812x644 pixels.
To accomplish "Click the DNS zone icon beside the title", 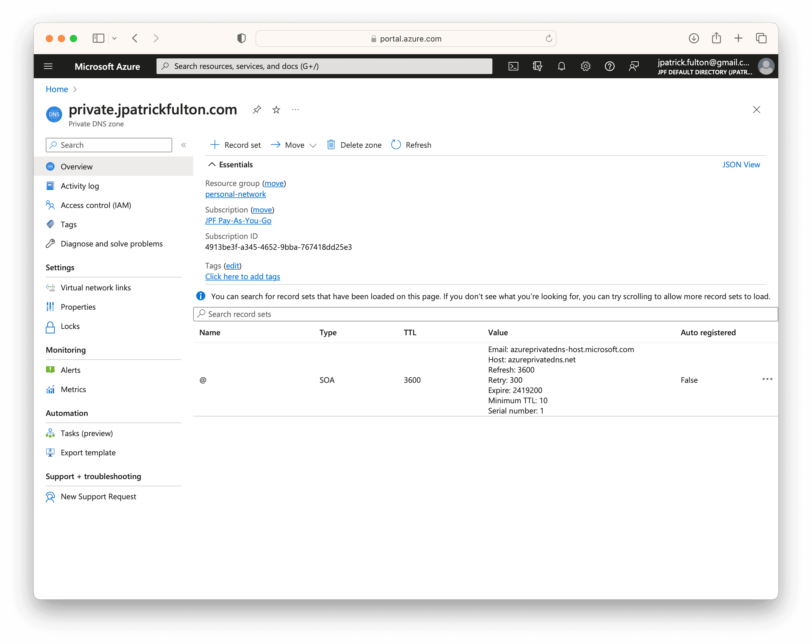I will [x=54, y=114].
